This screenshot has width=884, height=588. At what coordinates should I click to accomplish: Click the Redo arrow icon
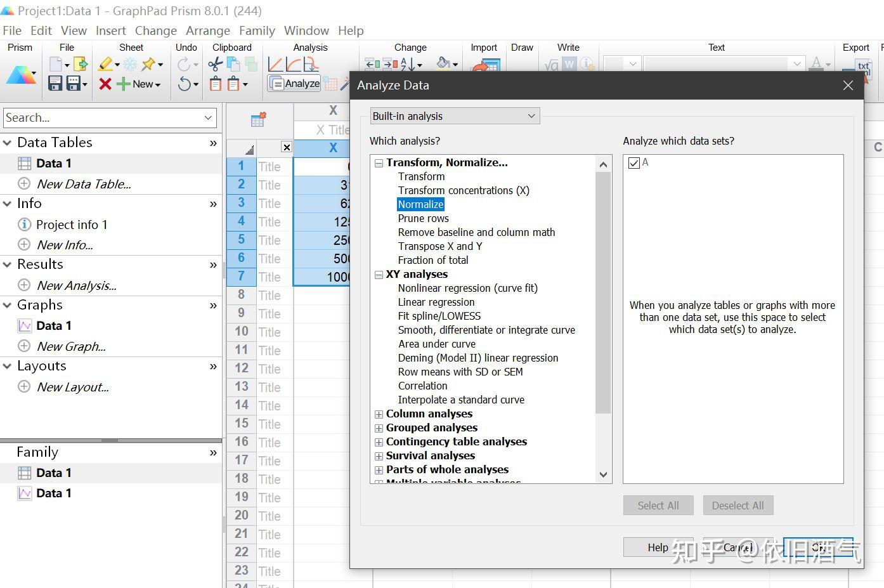[184, 64]
